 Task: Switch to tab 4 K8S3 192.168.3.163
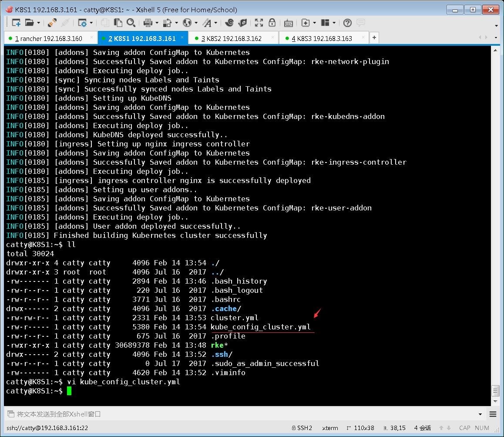point(324,39)
